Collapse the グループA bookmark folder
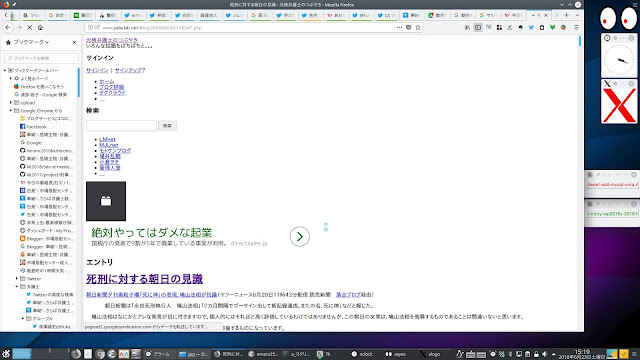This screenshot has height=360, width=640. [x=23, y=318]
